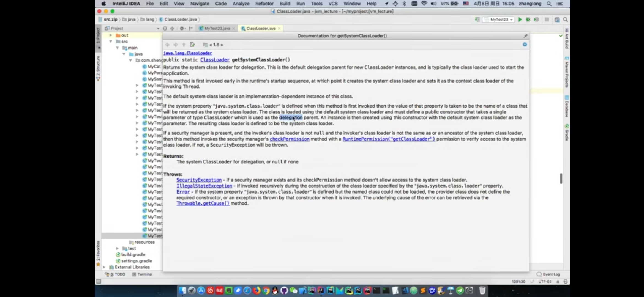Run MyTest23 with the green play button
Screen dimensions: 644x297
[520, 20]
